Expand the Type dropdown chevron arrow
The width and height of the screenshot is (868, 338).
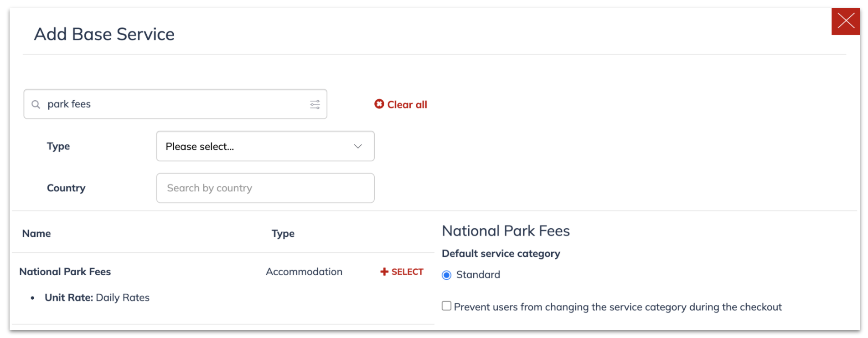click(358, 146)
